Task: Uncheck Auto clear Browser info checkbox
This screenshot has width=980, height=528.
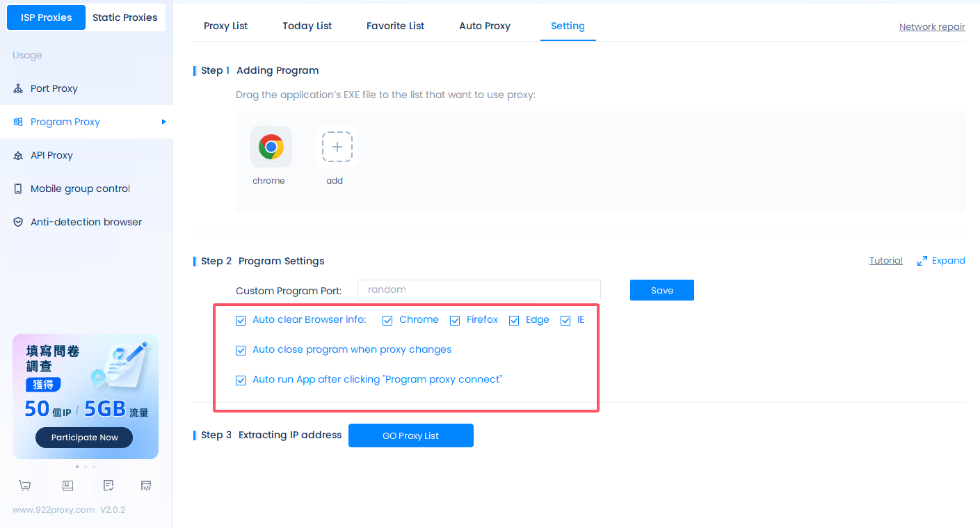Action: click(x=241, y=320)
